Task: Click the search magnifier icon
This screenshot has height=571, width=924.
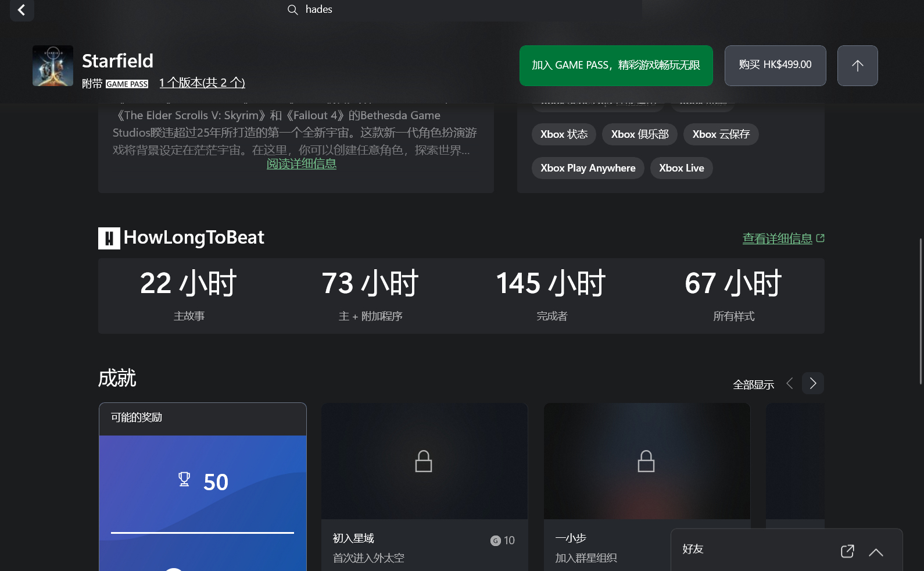Action: coord(293,10)
